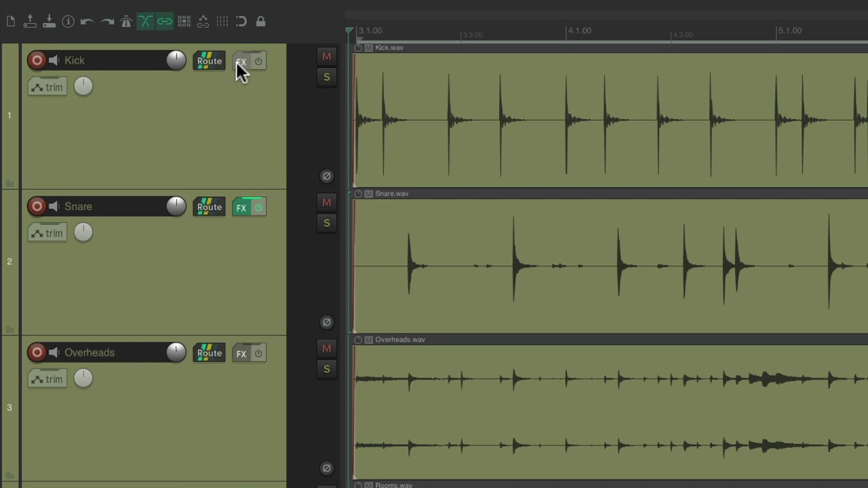
Task: Open the Snare track Route button
Action: [210, 207]
